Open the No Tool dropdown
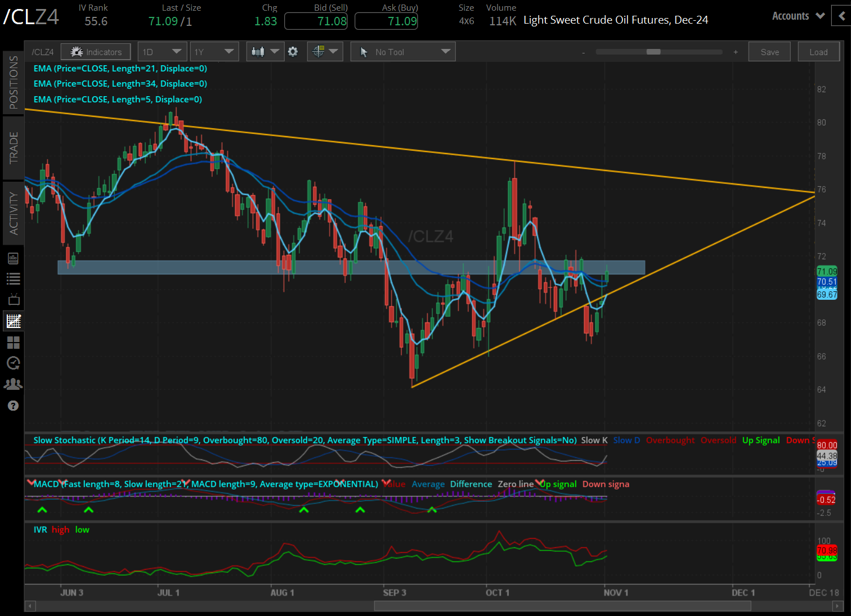The height and width of the screenshot is (616, 851). coord(402,51)
